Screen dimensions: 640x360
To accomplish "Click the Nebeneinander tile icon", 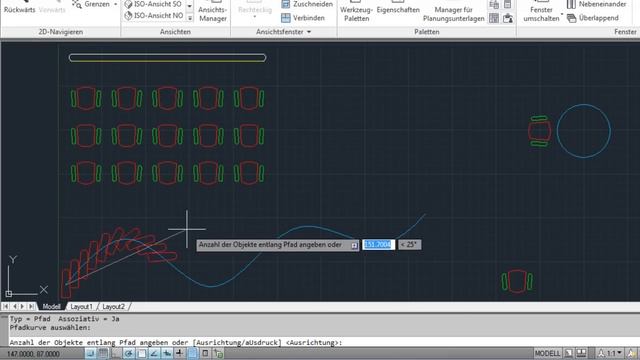I will [571, 4].
